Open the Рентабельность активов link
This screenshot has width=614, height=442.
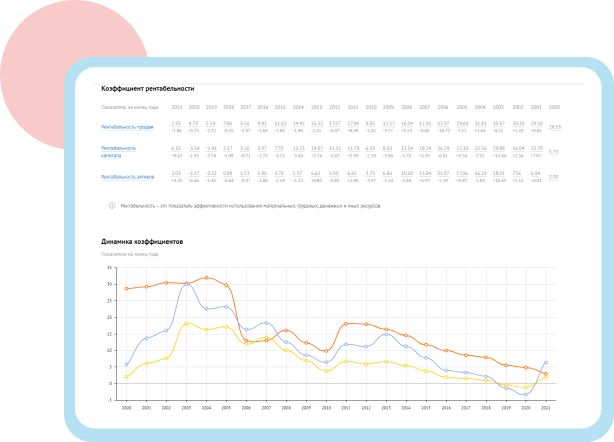[x=126, y=176]
